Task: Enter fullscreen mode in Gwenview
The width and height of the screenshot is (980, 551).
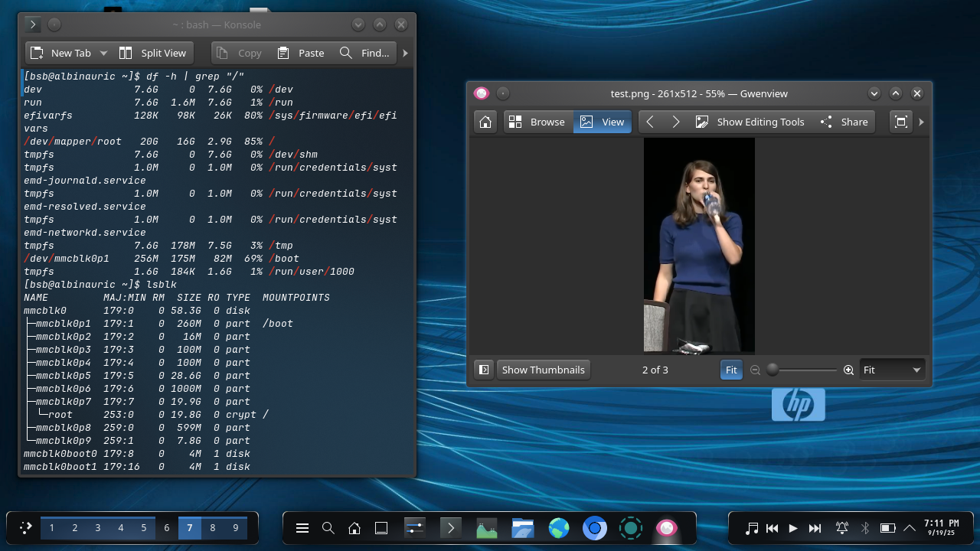Action: [901, 122]
